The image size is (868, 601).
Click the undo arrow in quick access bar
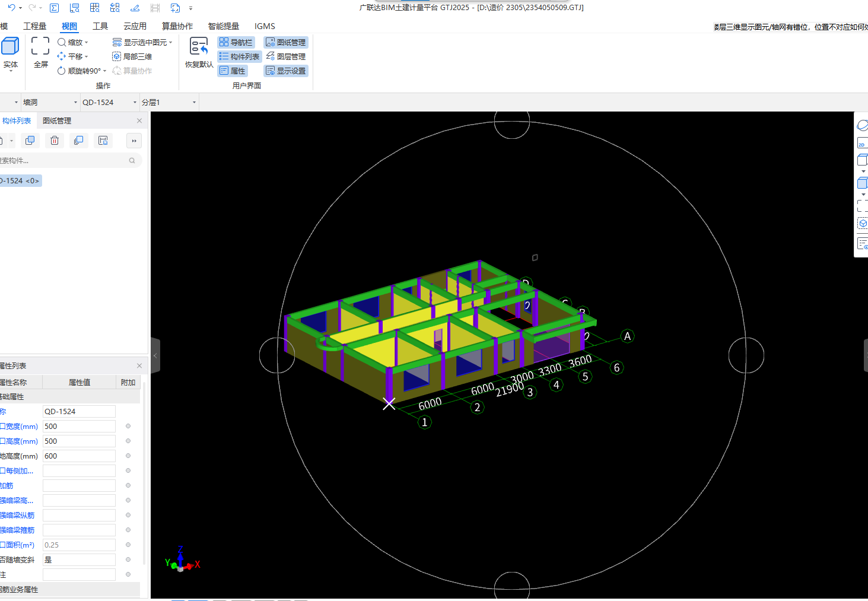point(11,8)
